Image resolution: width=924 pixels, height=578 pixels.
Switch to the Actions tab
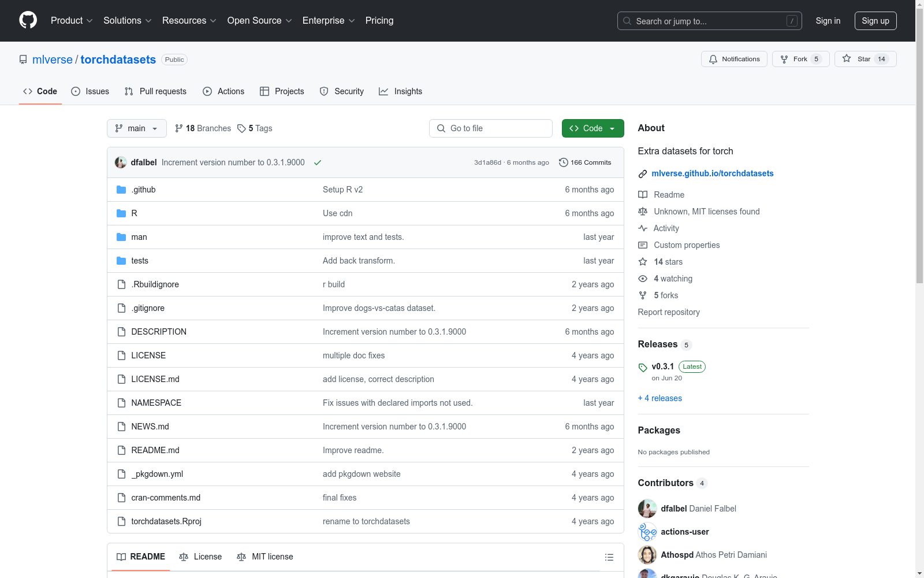223,91
